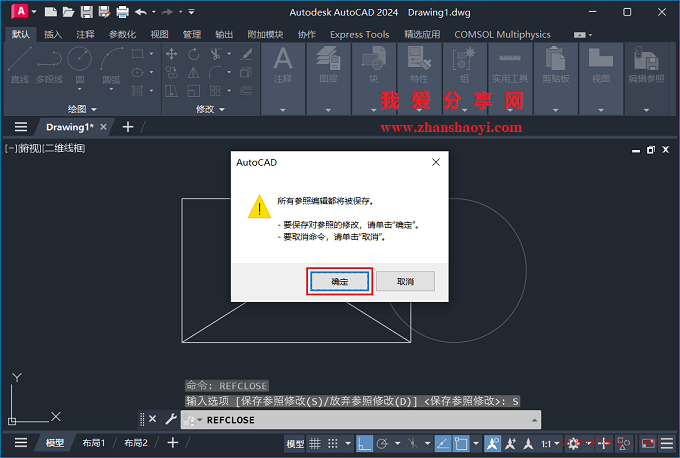Switch to the 插入 ribbon tab
The height and width of the screenshot is (458, 680).
click(x=53, y=34)
